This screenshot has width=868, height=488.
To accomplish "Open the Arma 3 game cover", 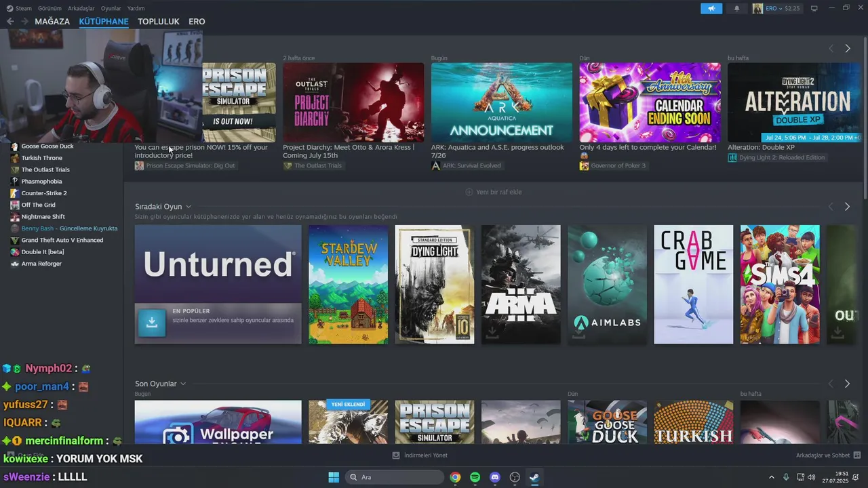I will point(521,285).
